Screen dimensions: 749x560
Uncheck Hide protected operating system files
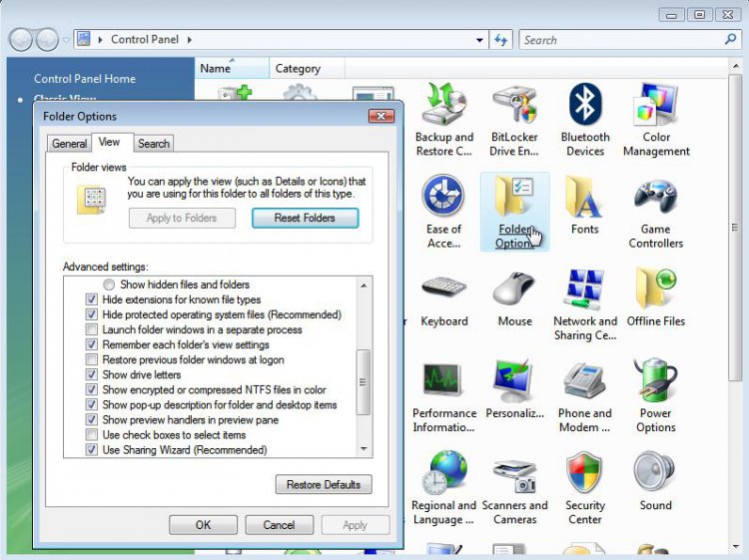point(91,314)
